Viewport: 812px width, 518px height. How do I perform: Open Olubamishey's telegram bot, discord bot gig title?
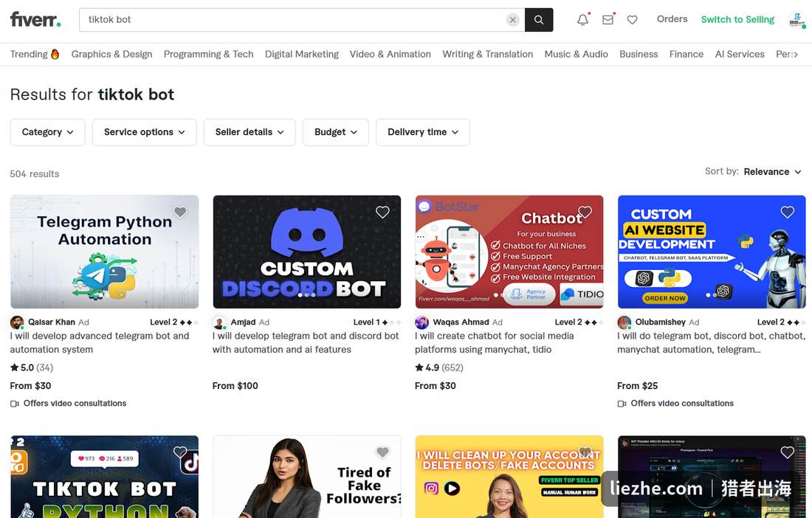(x=711, y=342)
